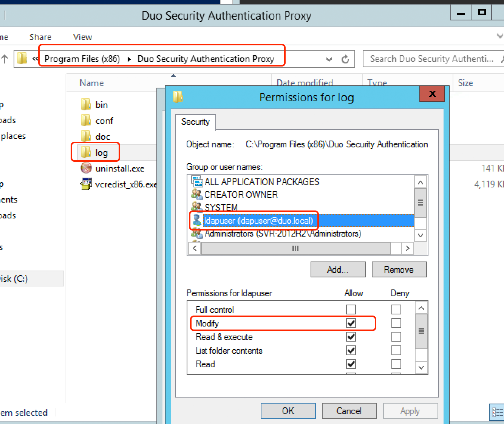Click vertical scrollbar thumb in permissions list
The width and height of the screenshot is (504, 424).
[x=421, y=331]
